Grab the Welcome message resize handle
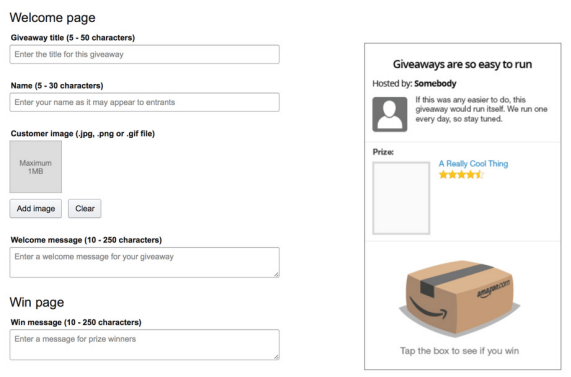Viewport: 571px width, 377px height. (x=276, y=275)
